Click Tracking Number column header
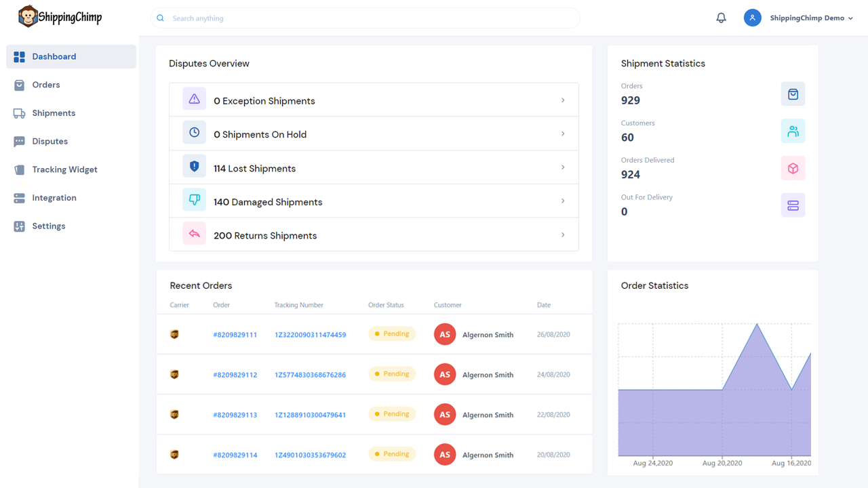 point(299,305)
